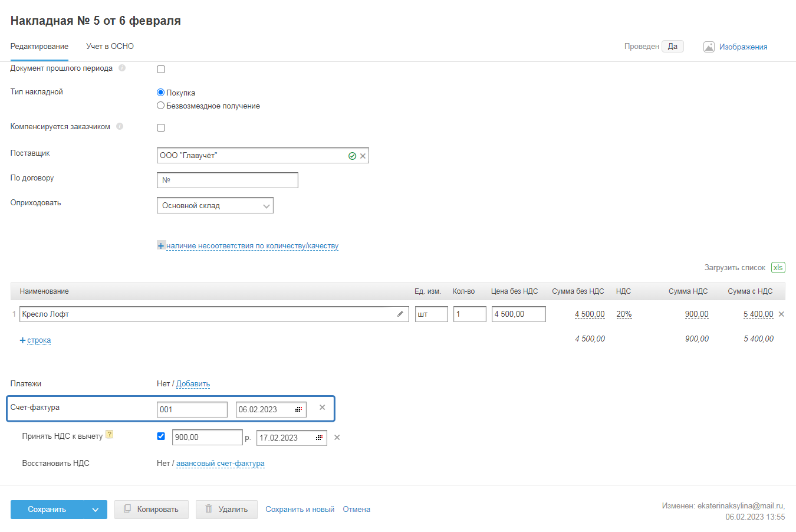Switch to the Учет в ОСНО tab
The height and width of the screenshot is (532, 796).
tap(110, 47)
